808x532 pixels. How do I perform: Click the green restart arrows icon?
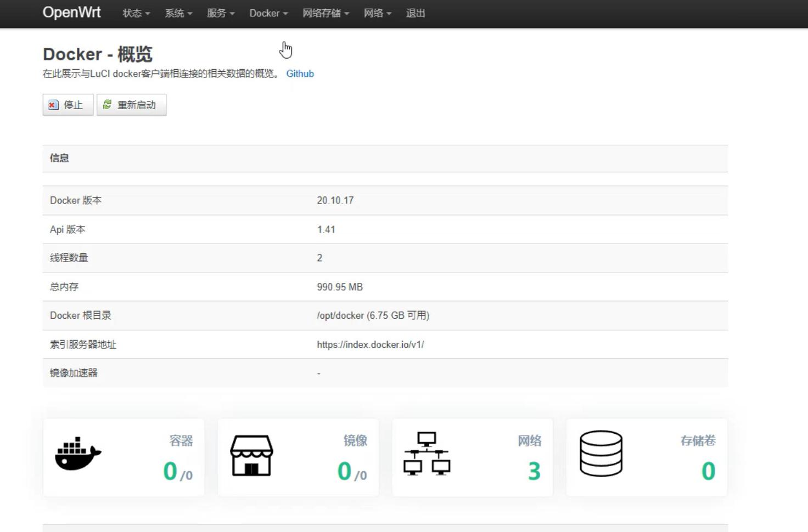click(108, 105)
